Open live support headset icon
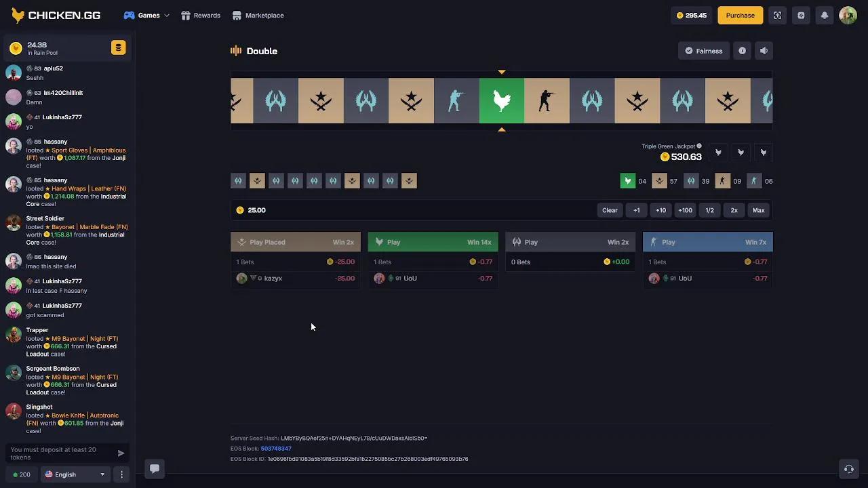868x488 pixels. click(848, 468)
